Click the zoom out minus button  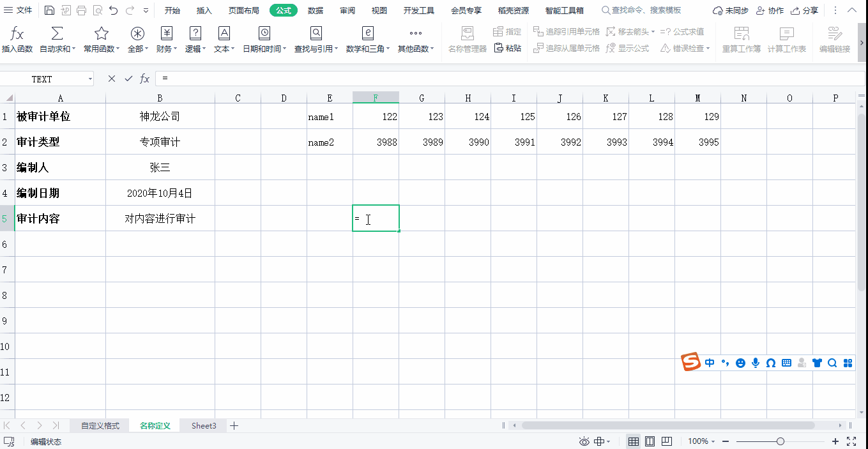[727, 441]
